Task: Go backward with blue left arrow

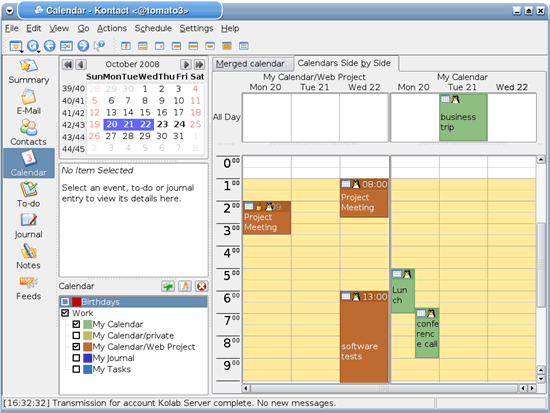Action: point(49,46)
